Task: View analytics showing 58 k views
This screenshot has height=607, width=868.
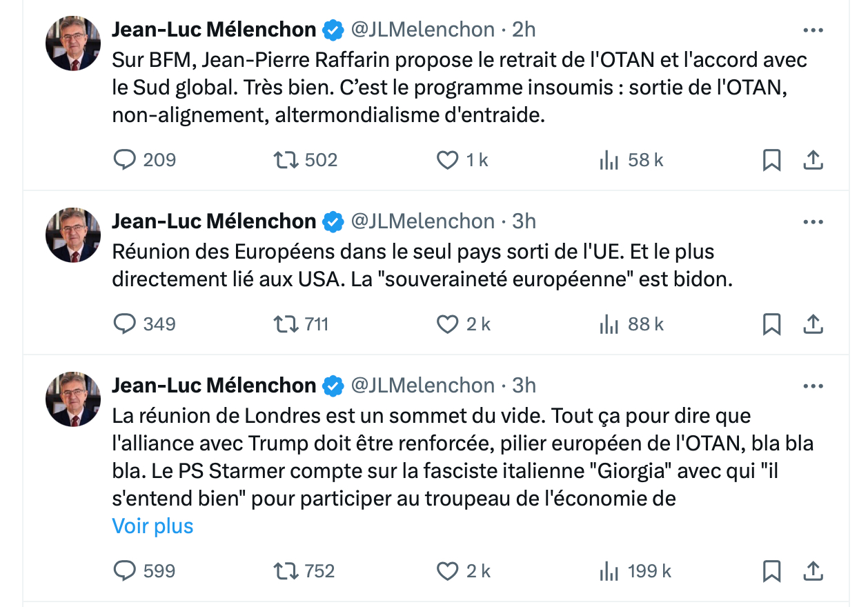Action: coord(609,160)
